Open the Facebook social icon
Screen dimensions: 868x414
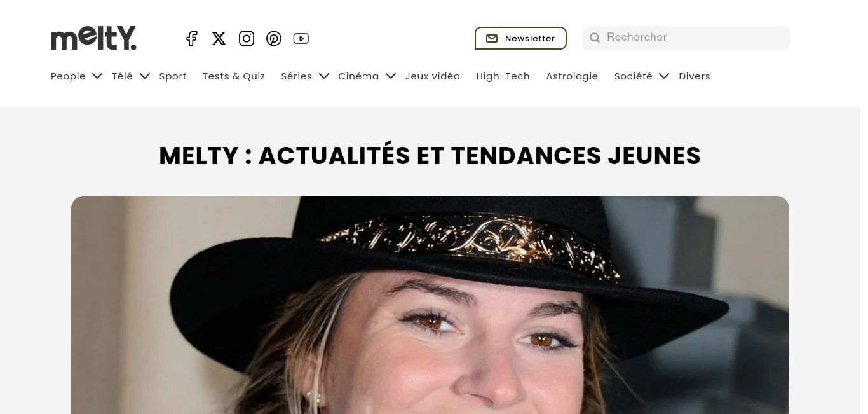pyautogui.click(x=191, y=39)
